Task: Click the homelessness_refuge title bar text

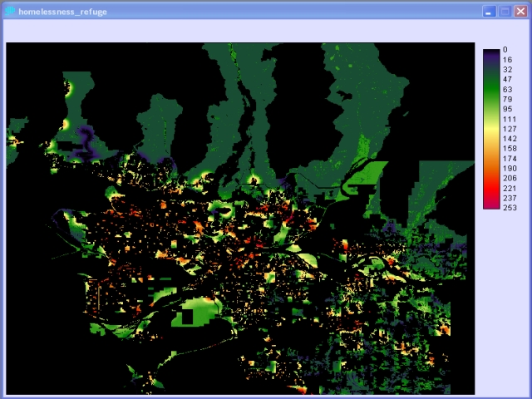Action: click(62, 12)
